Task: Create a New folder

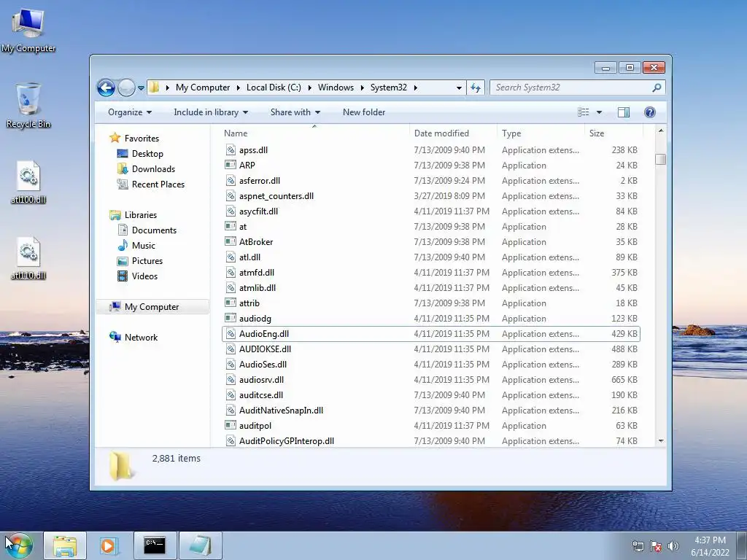Action: point(364,112)
